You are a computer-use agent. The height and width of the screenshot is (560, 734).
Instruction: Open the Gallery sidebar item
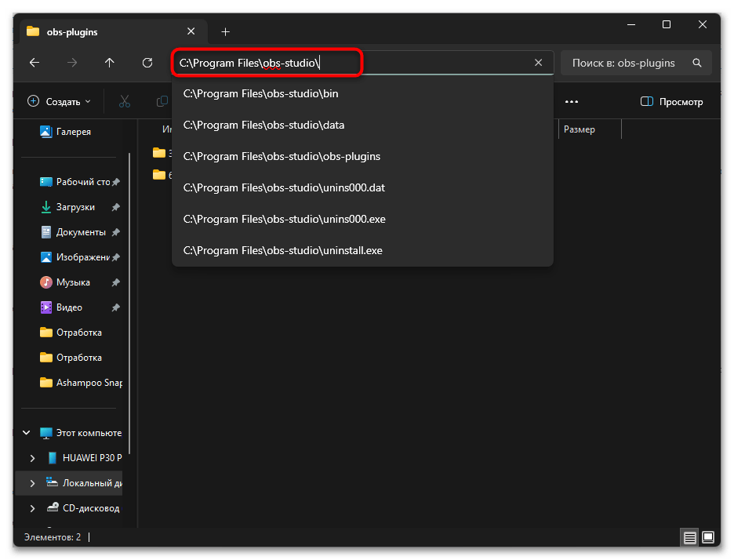point(73,132)
